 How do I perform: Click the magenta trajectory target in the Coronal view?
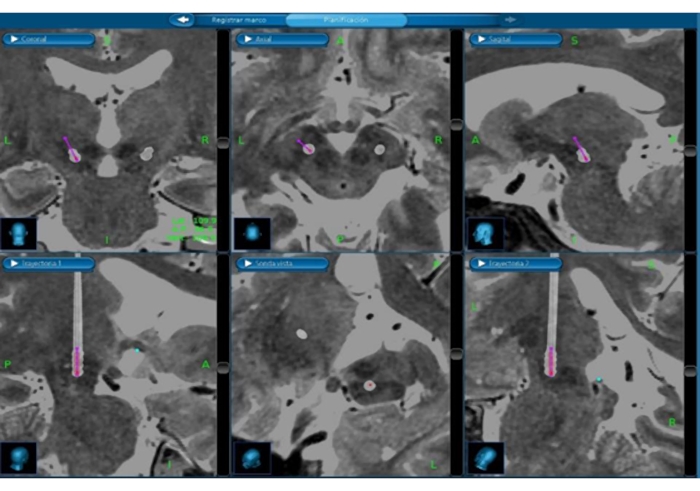click(71, 150)
